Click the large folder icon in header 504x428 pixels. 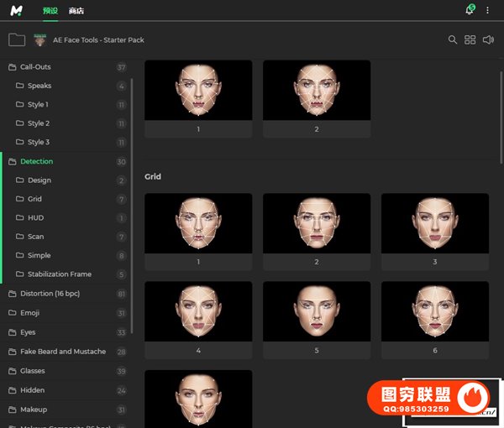(17, 39)
